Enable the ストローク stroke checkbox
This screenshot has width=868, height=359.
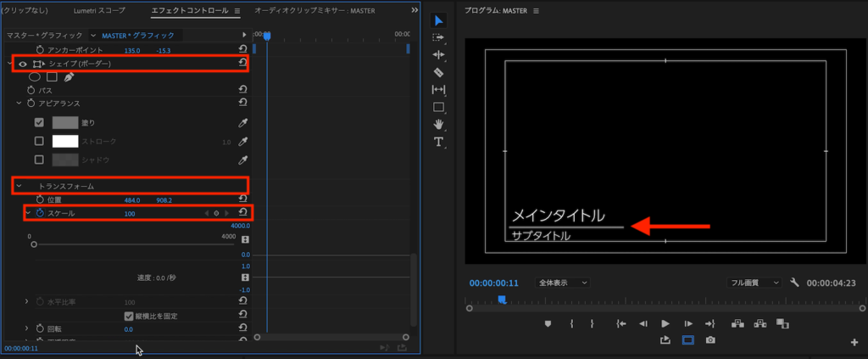tap(39, 141)
